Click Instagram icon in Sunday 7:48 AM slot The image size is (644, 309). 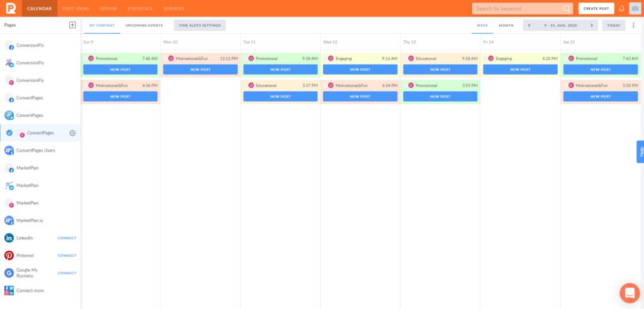coord(91,58)
